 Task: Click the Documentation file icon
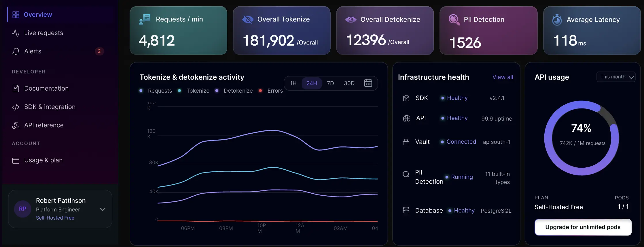click(x=16, y=89)
